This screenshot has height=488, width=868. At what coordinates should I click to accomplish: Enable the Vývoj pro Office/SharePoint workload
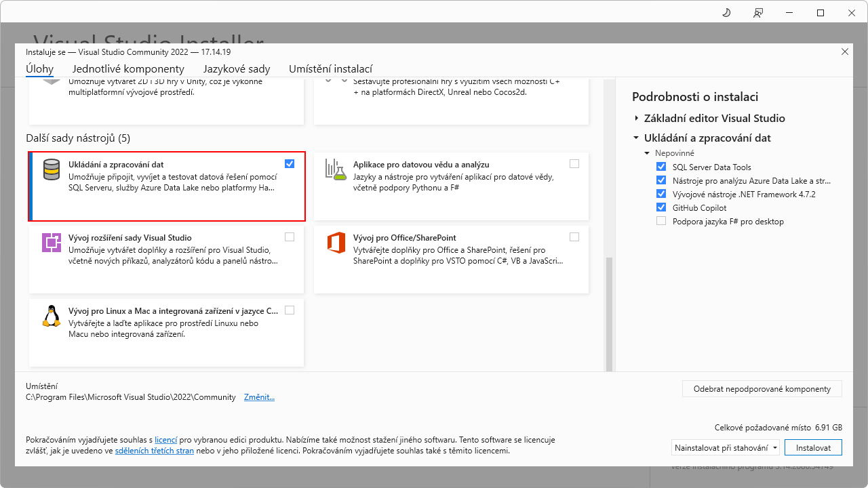click(x=574, y=237)
